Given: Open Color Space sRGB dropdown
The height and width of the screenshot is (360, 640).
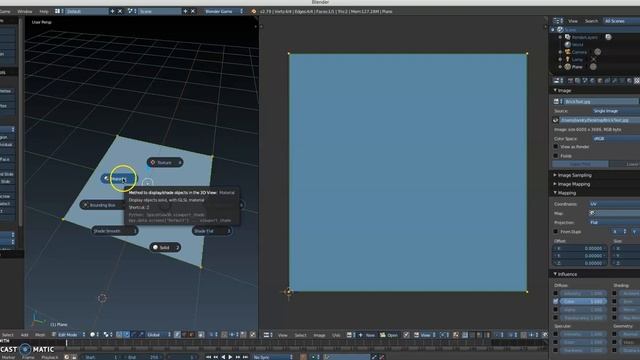Looking at the screenshot, I should tap(616, 139).
